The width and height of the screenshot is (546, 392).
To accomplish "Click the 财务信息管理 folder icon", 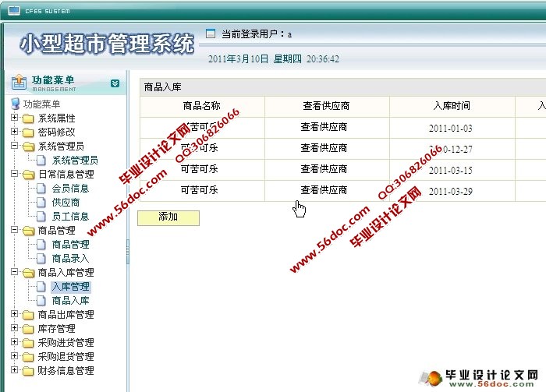I will pos(28,371).
